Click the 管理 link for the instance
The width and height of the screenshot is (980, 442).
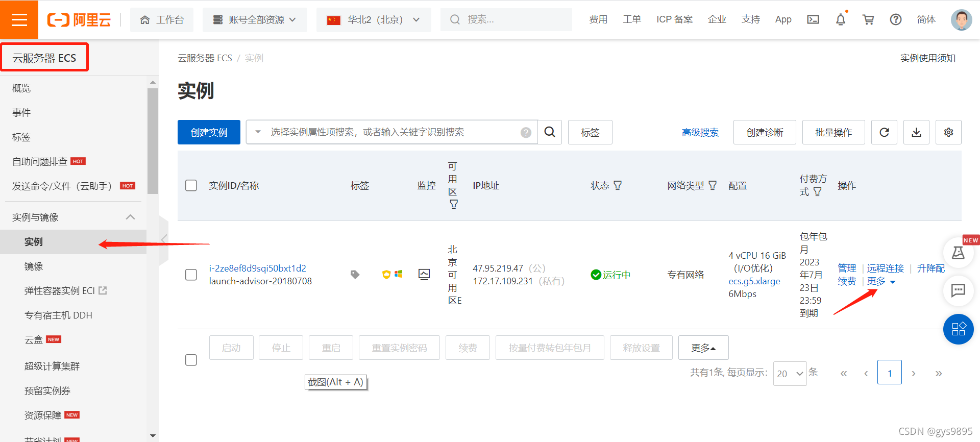click(x=847, y=268)
